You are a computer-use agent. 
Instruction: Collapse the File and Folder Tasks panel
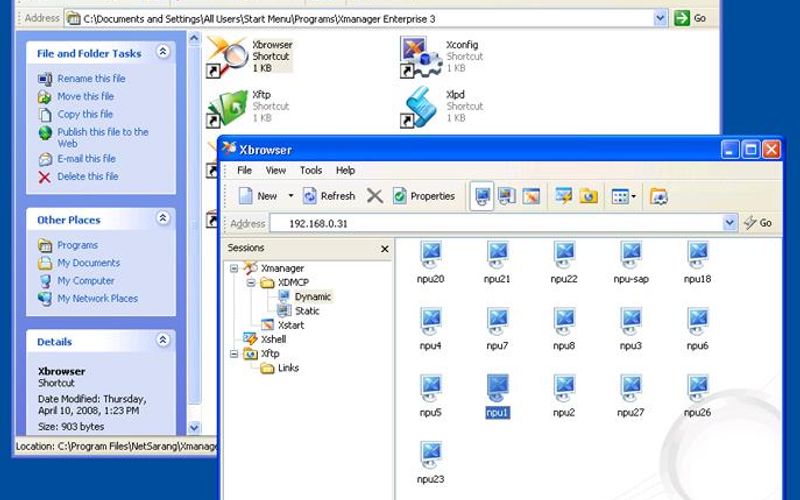163,52
